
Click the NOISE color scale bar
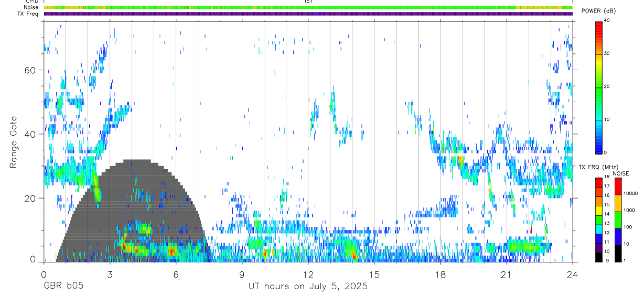click(618, 219)
